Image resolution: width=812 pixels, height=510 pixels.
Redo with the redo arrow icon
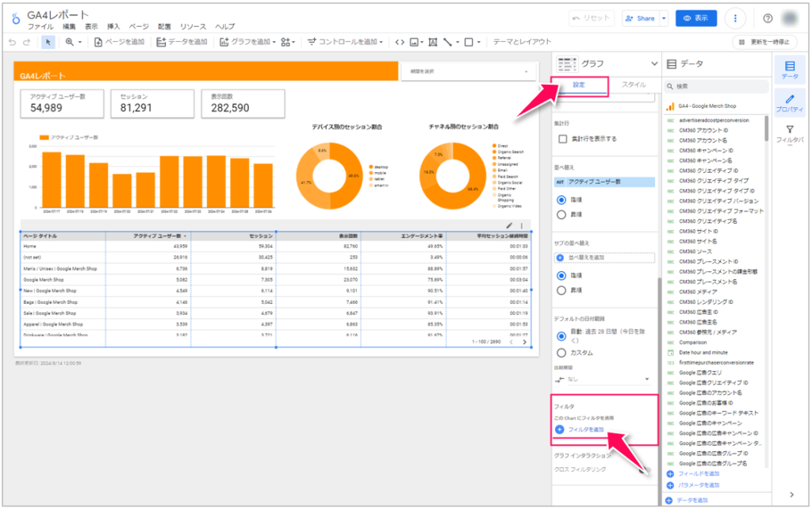pos(27,42)
